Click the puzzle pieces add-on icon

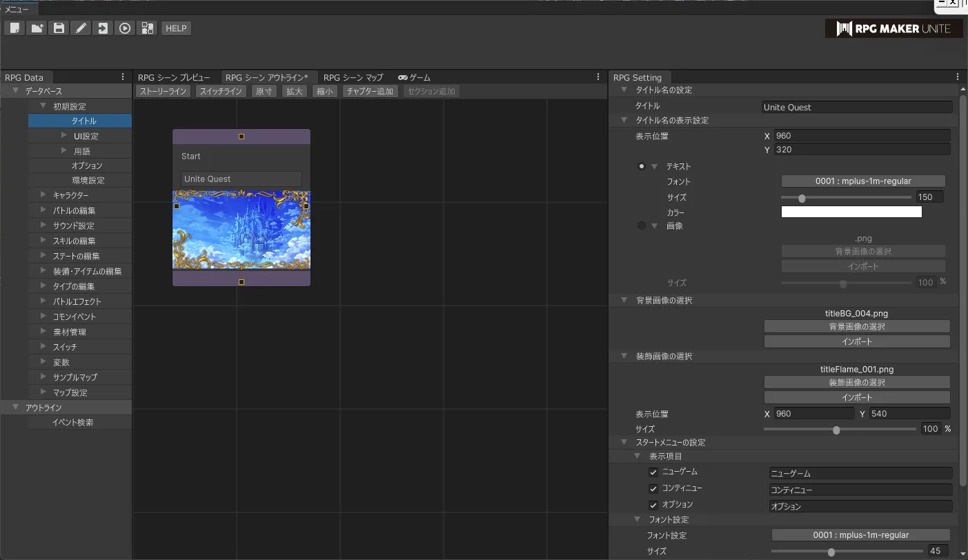147,28
